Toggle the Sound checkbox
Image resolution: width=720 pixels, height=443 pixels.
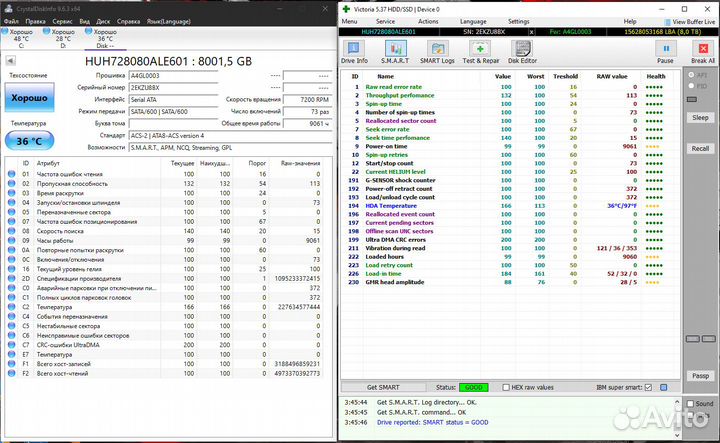click(x=690, y=404)
